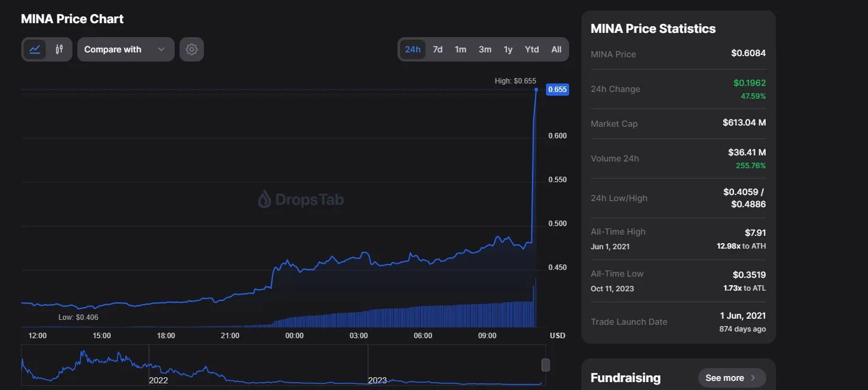Click the 00:00 time axis label

294,336
